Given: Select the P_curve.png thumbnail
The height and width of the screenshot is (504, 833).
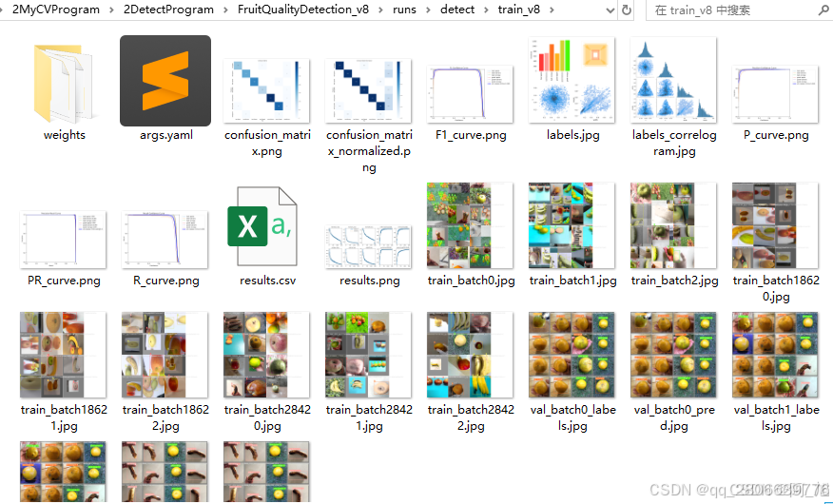Looking at the screenshot, I should 775,94.
